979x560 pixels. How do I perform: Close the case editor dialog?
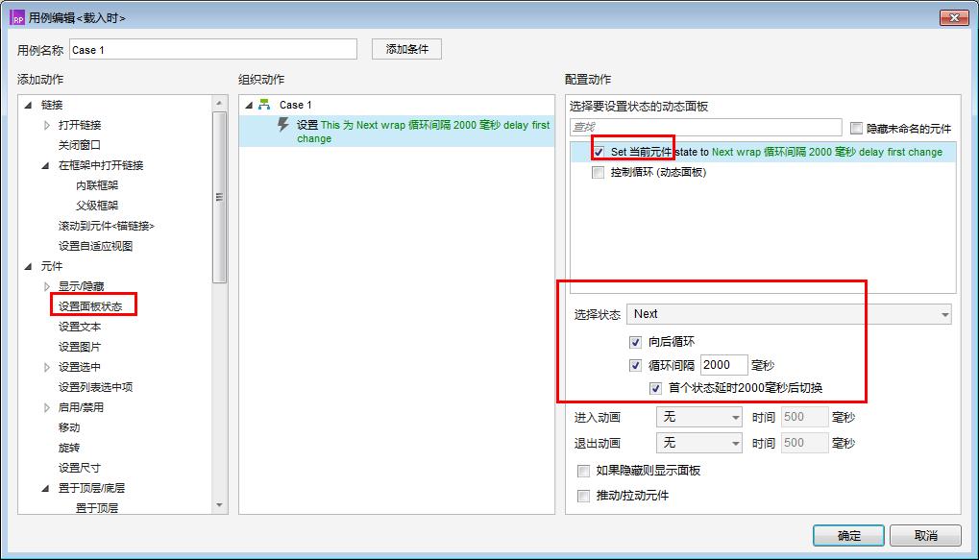point(954,17)
